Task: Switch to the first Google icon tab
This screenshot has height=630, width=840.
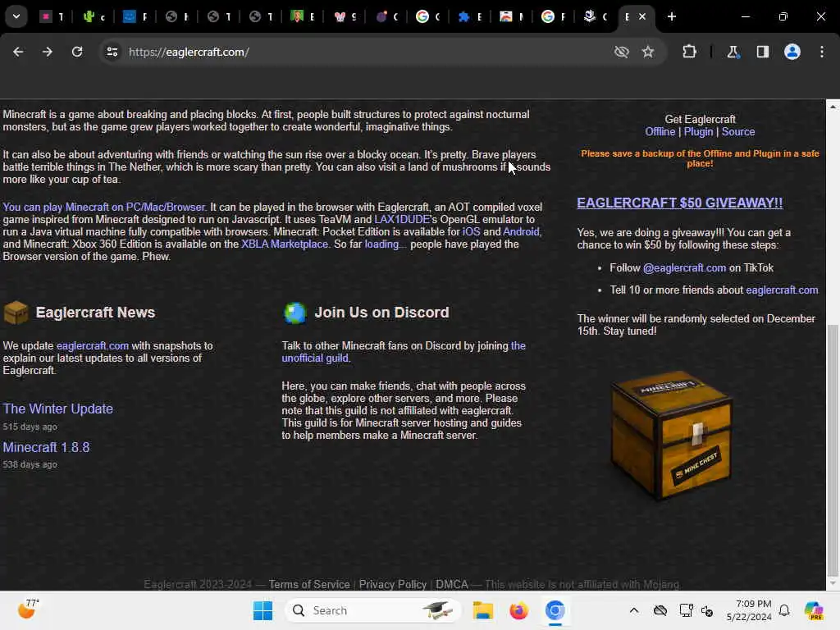Action: pos(428,16)
